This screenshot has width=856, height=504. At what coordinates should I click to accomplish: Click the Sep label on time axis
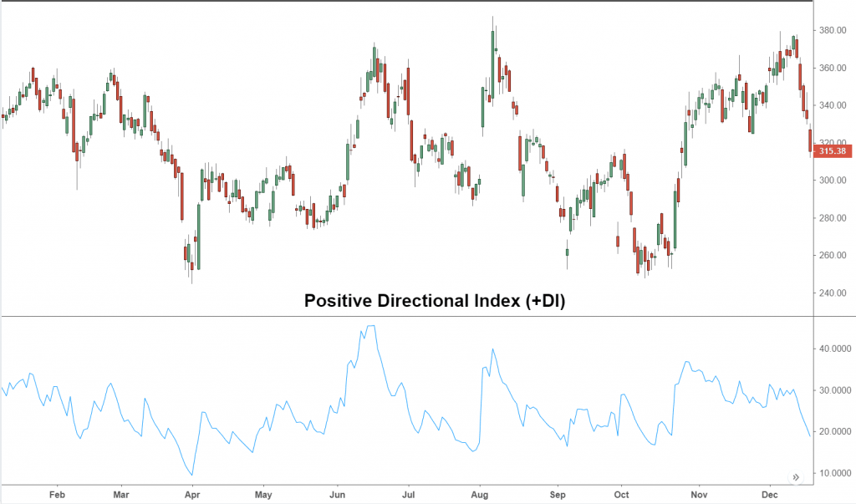(x=558, y=495)
